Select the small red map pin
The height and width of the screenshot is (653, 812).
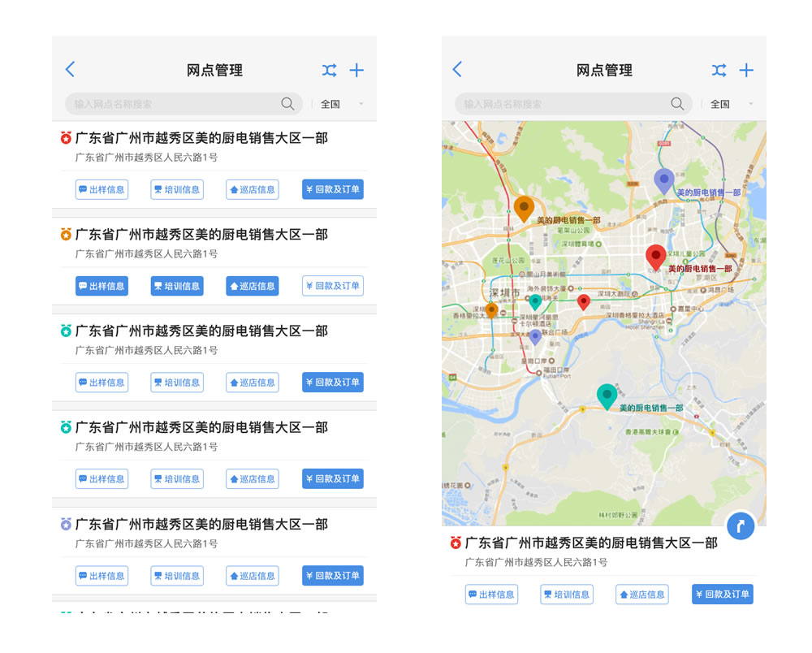[584, 302]
